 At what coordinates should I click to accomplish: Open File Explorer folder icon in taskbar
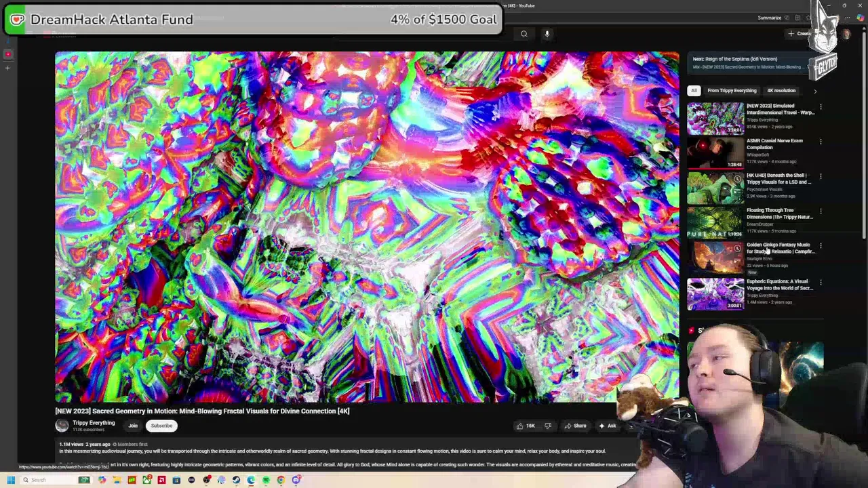tap(117, 480)
